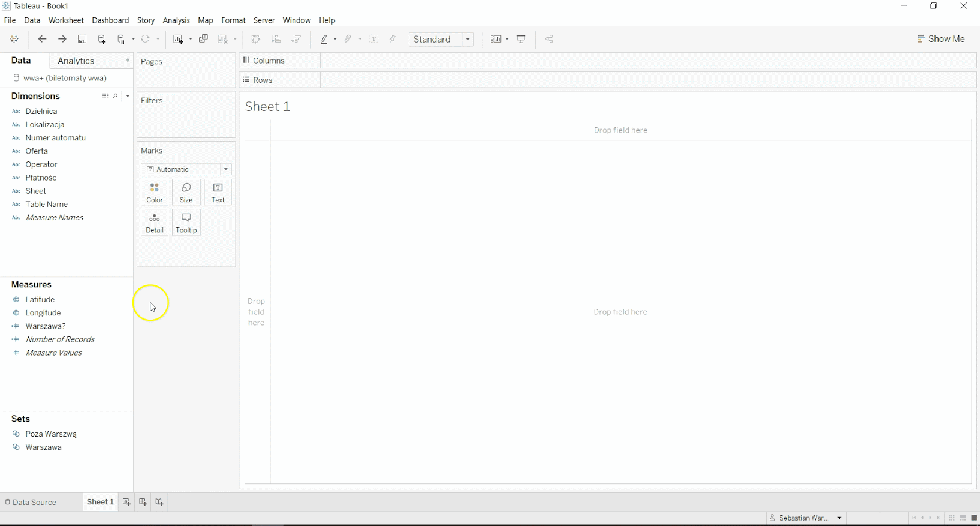Expand the Automatic mark type dropdown

186,169
